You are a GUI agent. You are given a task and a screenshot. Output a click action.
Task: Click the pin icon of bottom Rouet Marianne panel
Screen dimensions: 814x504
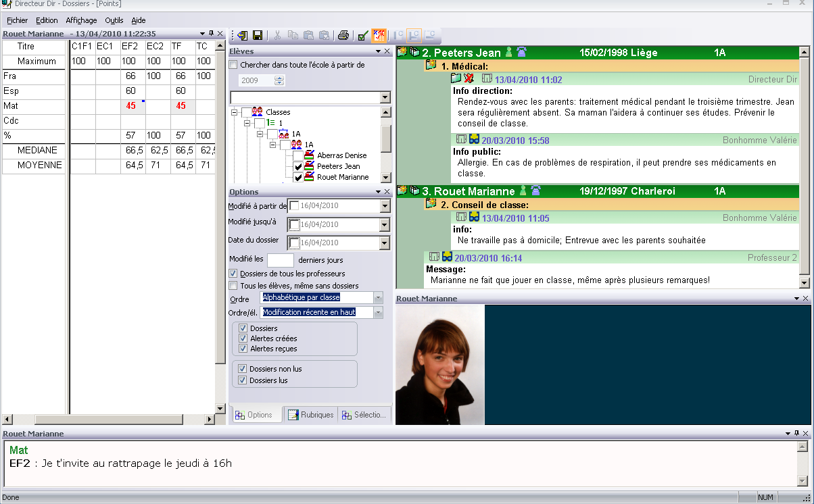coord(796,433)
